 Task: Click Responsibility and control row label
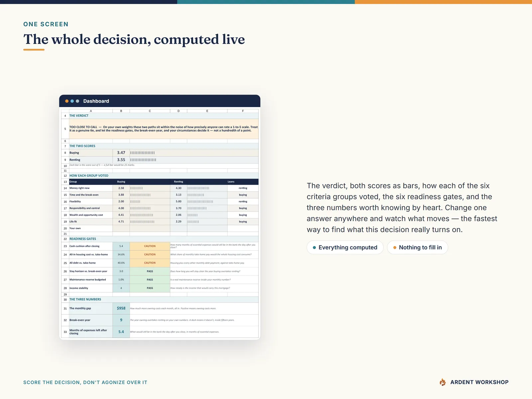(x=84, y=208)
